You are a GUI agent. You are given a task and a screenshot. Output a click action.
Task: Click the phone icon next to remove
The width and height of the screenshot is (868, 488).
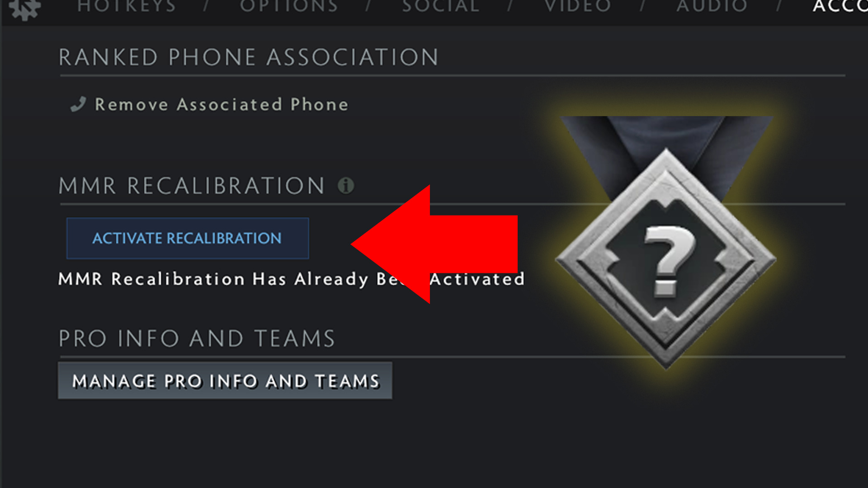click(x=77, y=104)
